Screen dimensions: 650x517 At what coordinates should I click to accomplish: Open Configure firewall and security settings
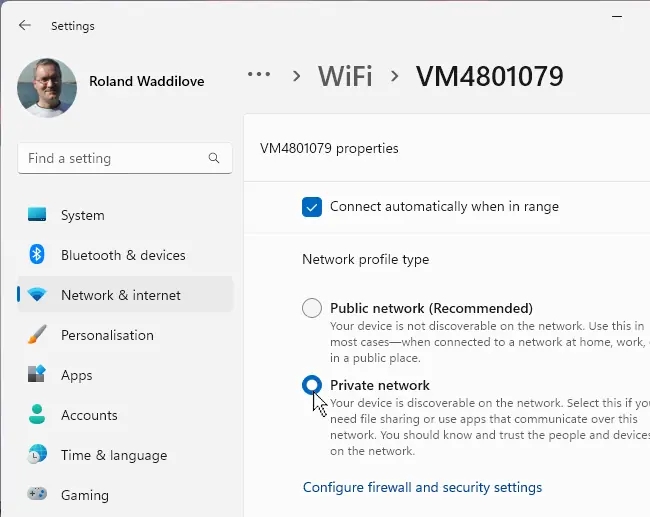tap(422, 487)
